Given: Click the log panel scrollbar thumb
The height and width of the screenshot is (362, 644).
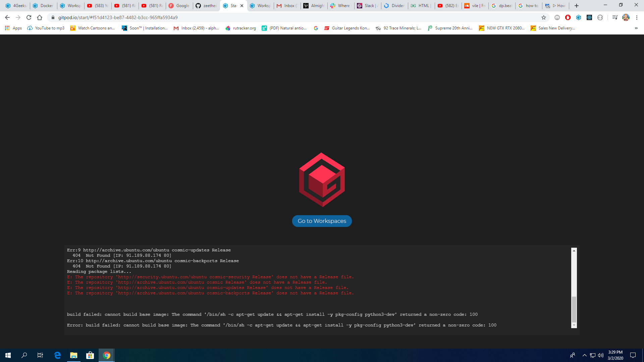Looking at the screenshot, I should 574,309.
